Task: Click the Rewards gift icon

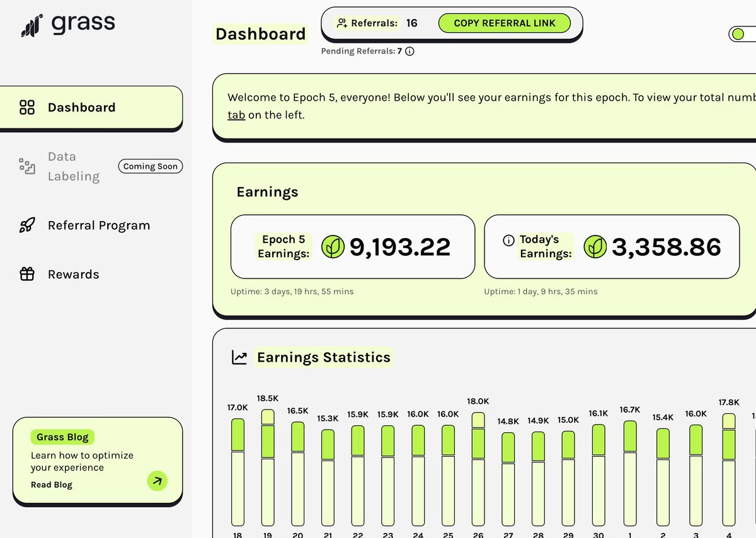Action: [x=27, y=274]
